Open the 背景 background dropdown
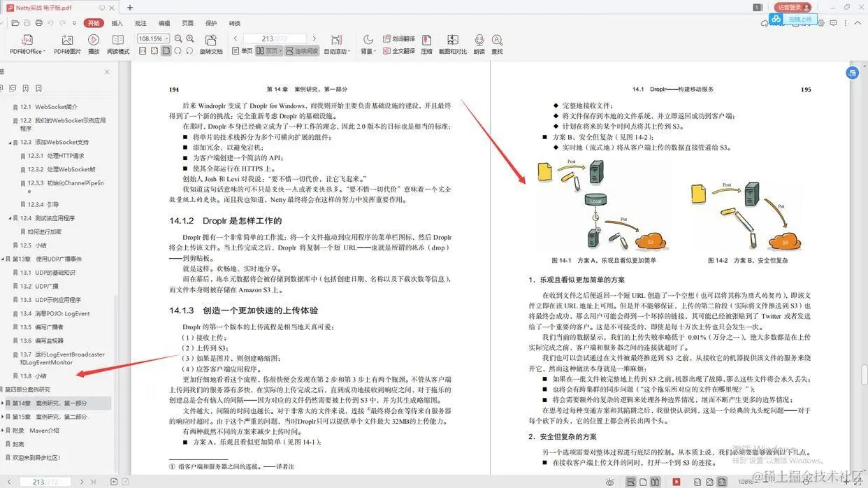This screenshot has height=488, width=868. pos(368,45)
